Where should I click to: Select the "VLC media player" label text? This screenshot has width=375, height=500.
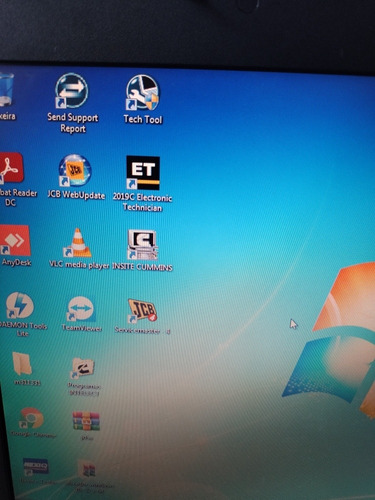point(79,265)
